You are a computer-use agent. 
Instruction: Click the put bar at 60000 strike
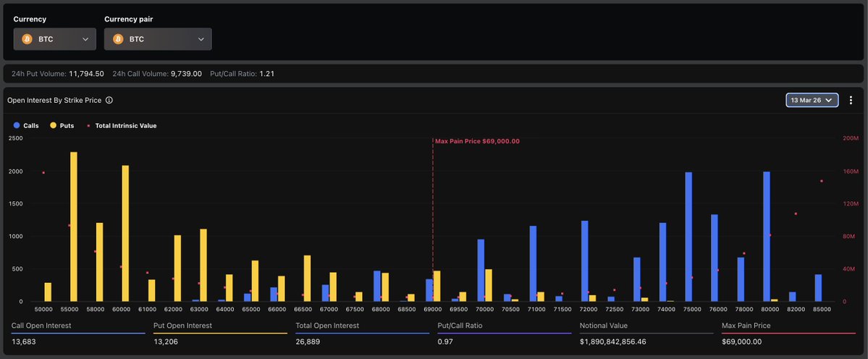[125, 233]
